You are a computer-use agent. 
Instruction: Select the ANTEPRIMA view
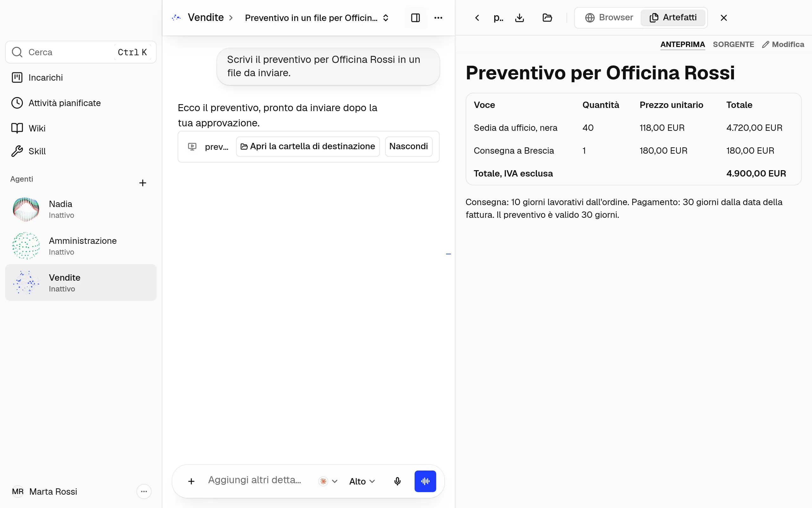[x=683, y=44]
